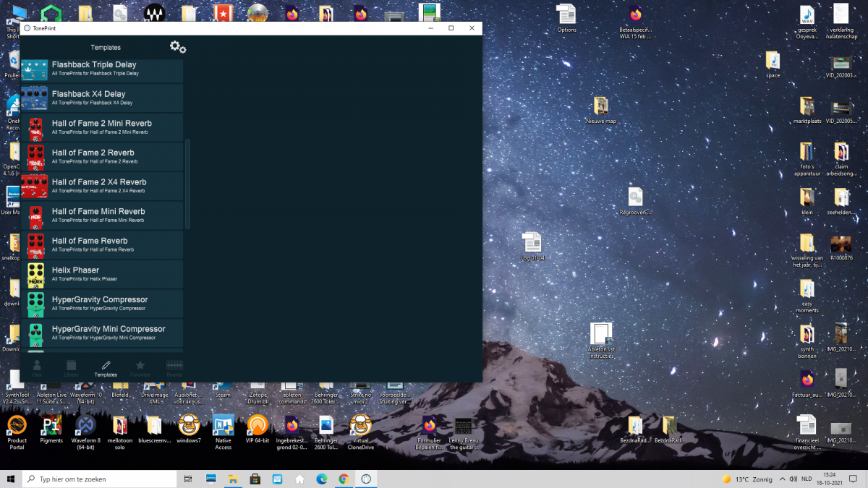Click the TonePrint template list scrollbar
Image resolution: width=868 pixels, height=488 pixels.
tap(188, 184)
